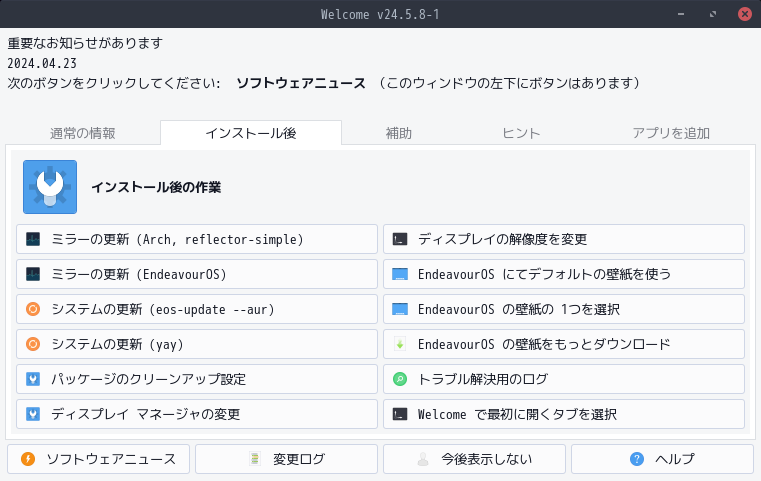
Task: Click EndeavourOS の壁紙の 1つを選択
Action: point(564,309)
